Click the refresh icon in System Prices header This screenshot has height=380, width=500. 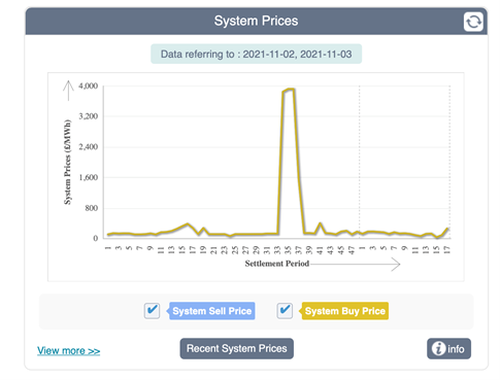click(x=473, y=22)
